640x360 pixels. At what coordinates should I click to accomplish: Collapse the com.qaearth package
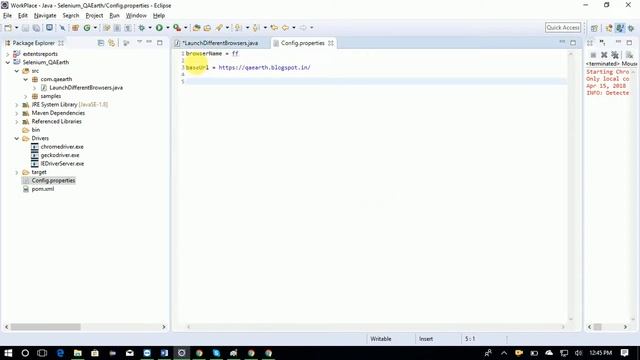coord(25,79)
